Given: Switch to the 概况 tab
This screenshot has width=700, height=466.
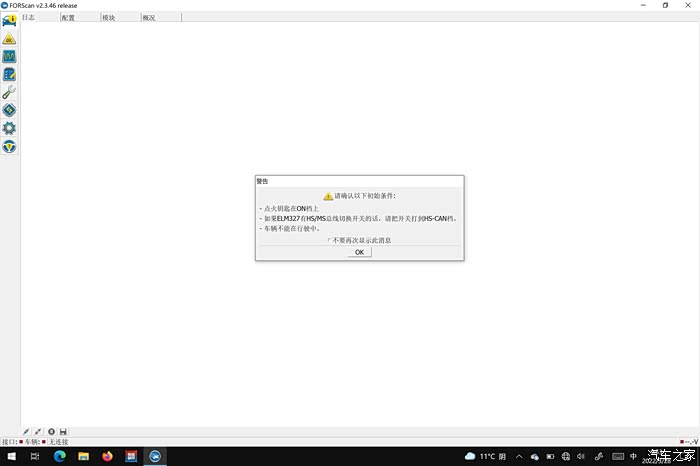Looking at the screenshot, I should point(148,18).
